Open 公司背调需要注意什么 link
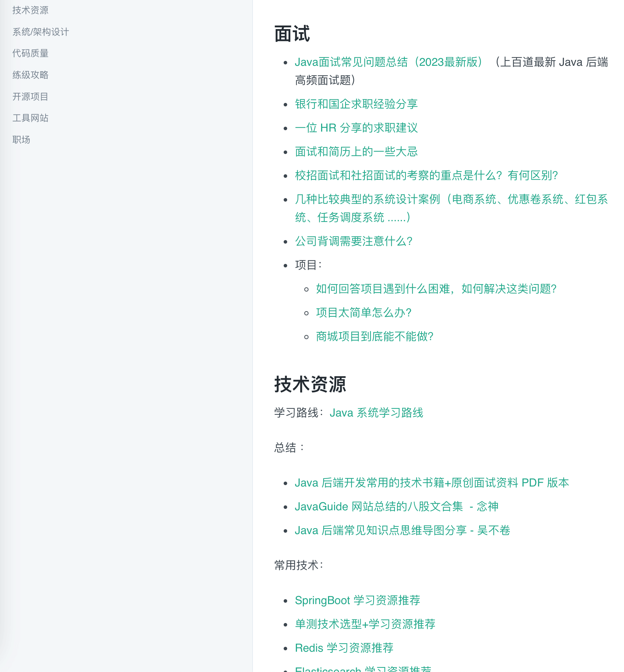The width and height of the screenshot is (624, 672). [354, 241]
